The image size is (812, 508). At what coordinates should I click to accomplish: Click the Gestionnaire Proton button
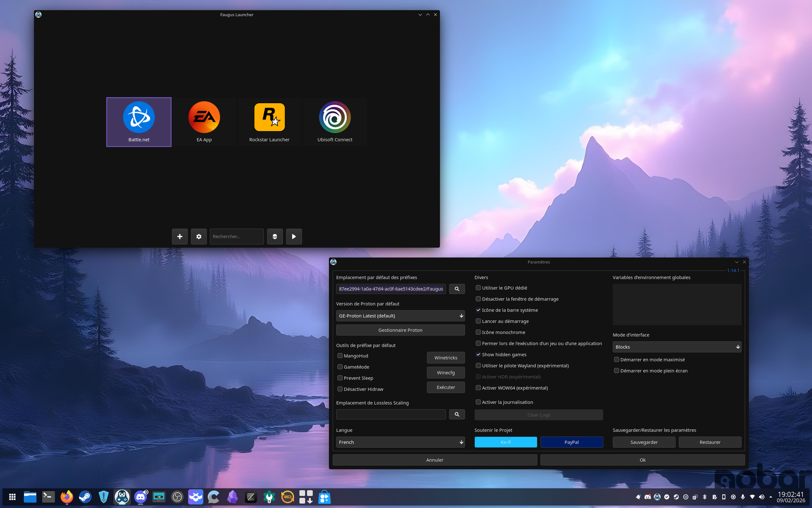[400, 330]
